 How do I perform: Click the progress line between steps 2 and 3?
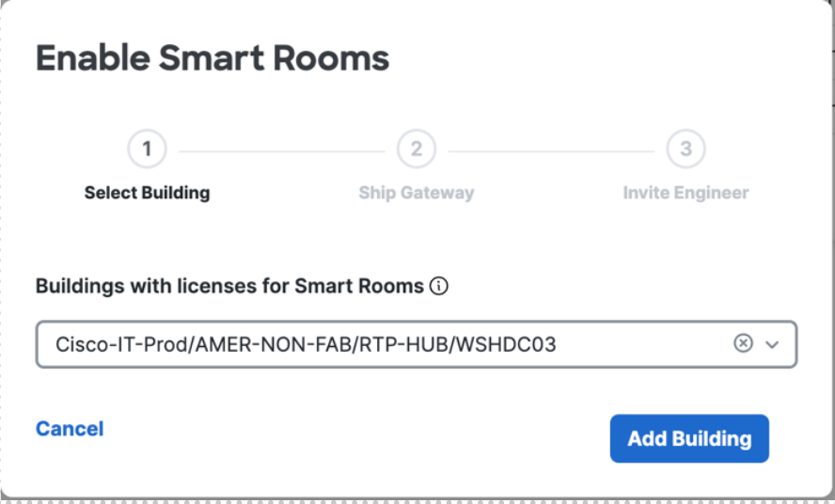[551, 150]
